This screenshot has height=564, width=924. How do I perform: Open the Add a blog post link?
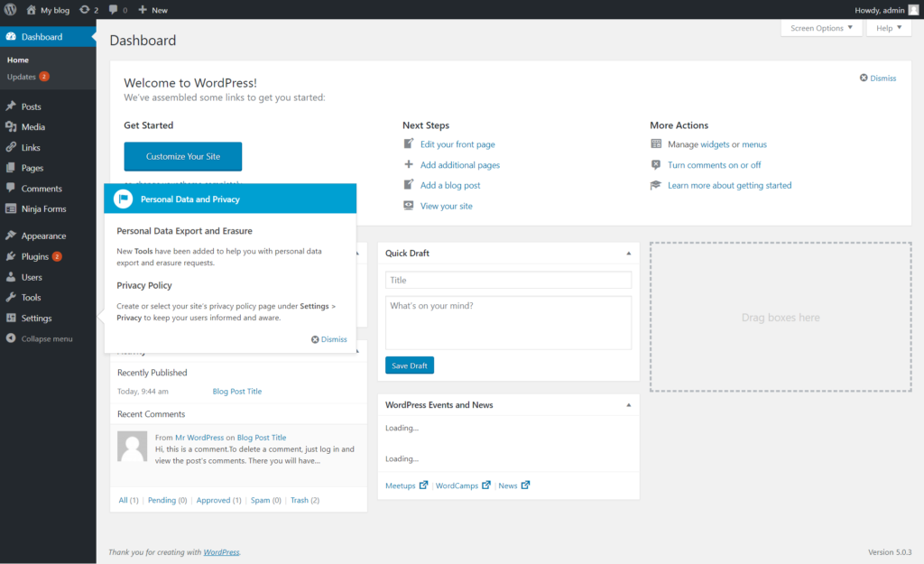click(450, 185)
